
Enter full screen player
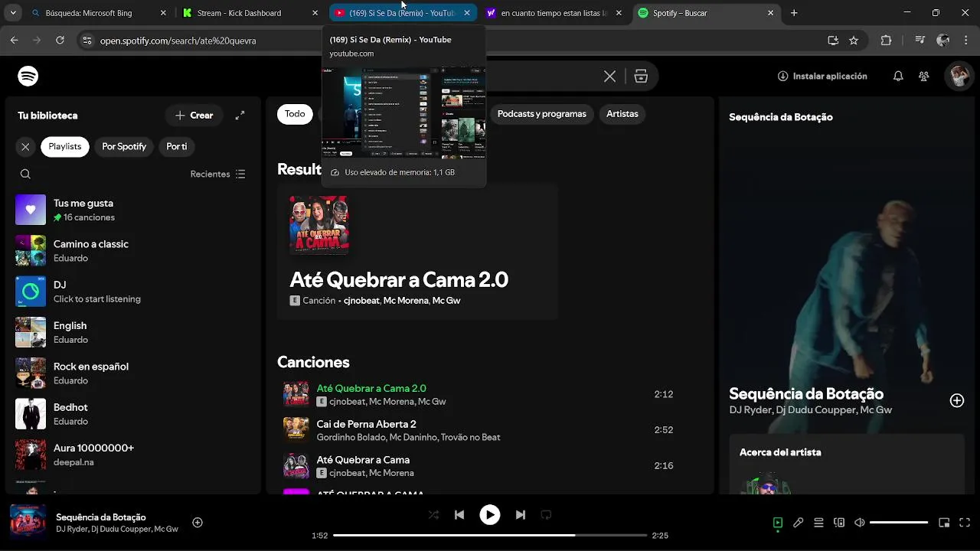[x=965, y=523]
